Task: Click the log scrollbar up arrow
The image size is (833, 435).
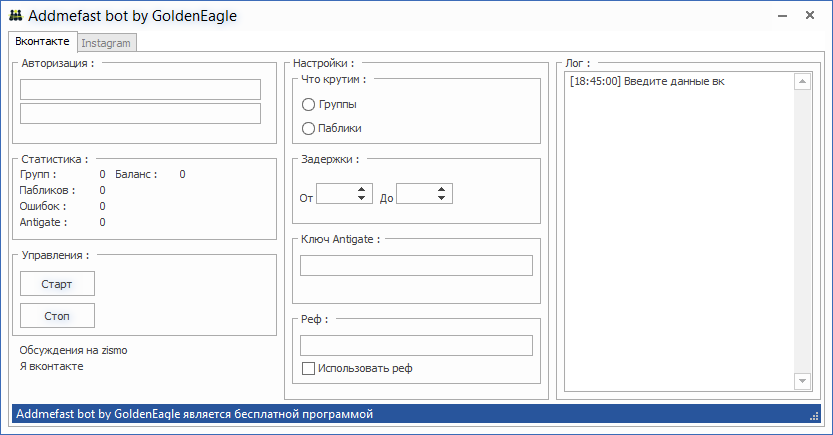Action: tap(802, 81)
